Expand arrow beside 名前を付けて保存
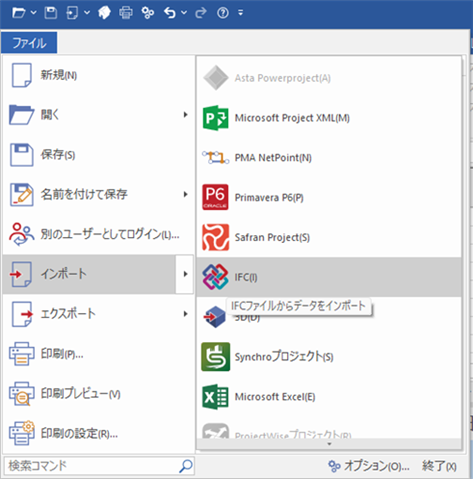 click(x=185, y=194)
